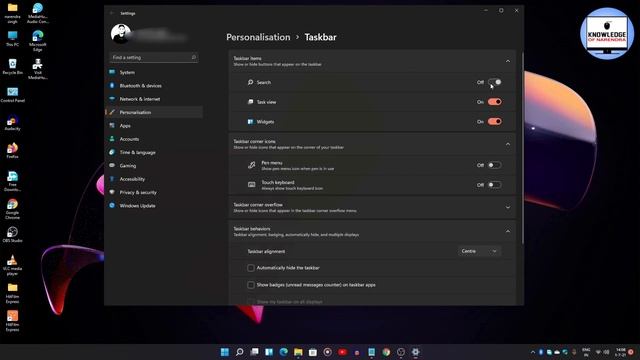Click the Personalisation breadcrumb link
This screenshot has width=640, height=360.
[x=258, y=37]
